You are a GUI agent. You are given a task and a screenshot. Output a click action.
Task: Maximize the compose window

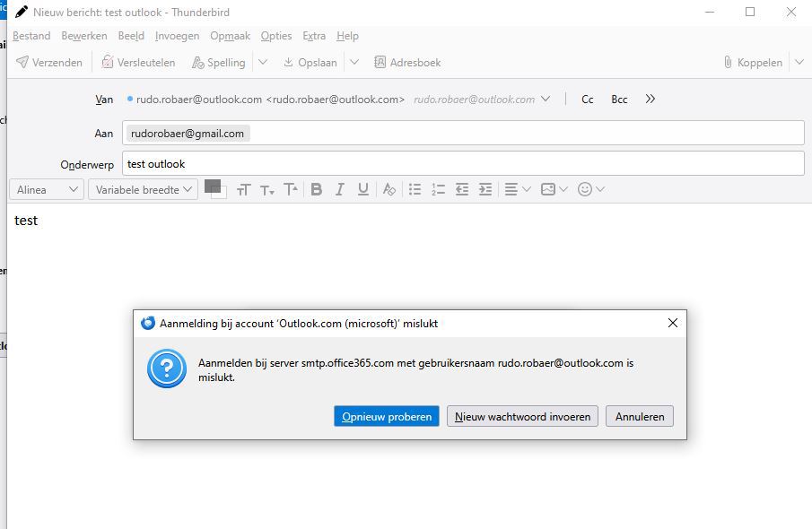coord(750,12)
